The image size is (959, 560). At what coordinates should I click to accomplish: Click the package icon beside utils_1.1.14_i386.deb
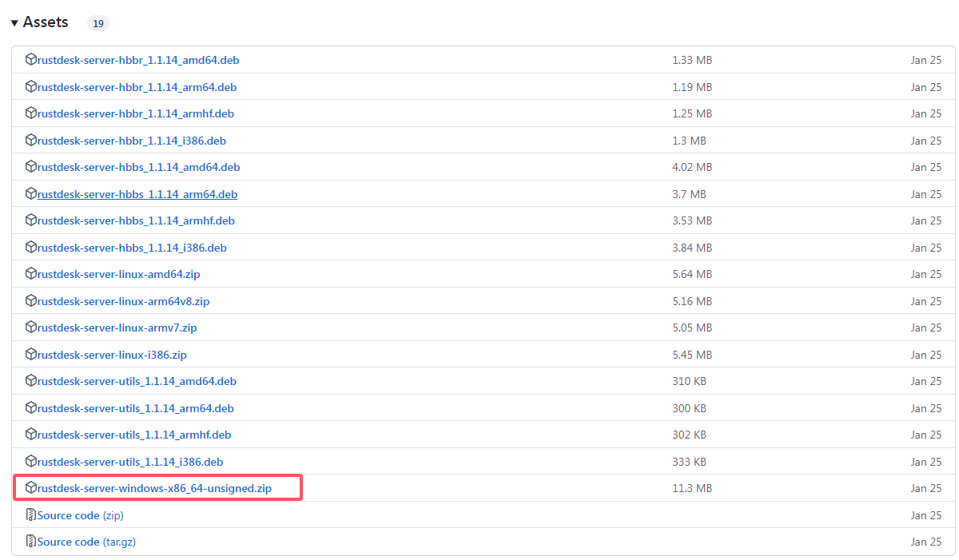(x=31, y=461)
